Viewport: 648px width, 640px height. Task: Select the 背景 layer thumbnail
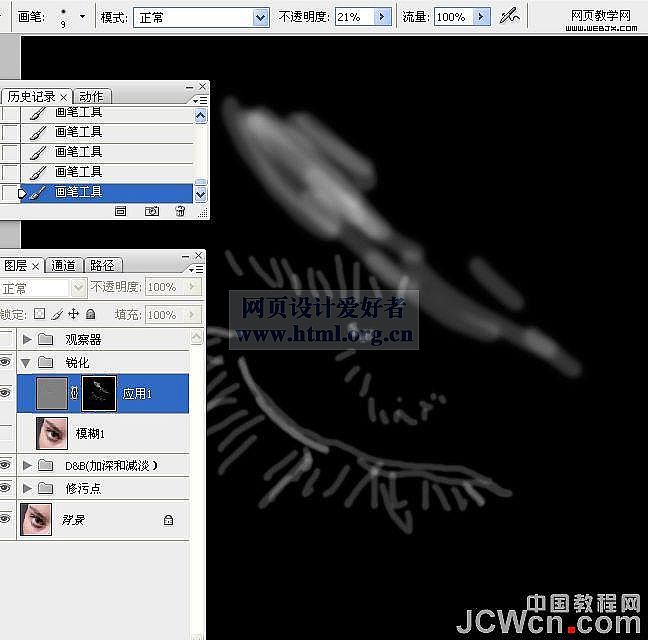[36, 519]
